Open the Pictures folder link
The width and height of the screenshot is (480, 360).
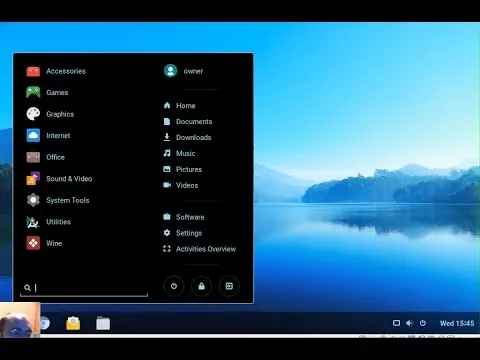coord(189,169)
